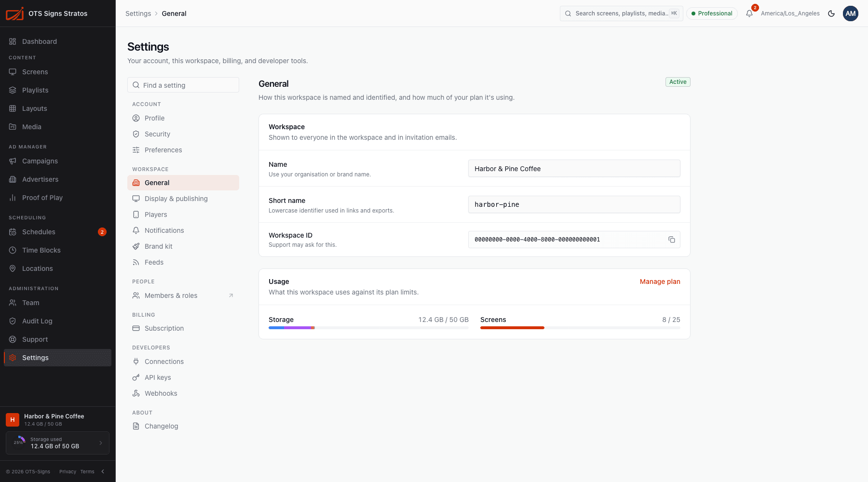Open Players settings

[183, 214]
